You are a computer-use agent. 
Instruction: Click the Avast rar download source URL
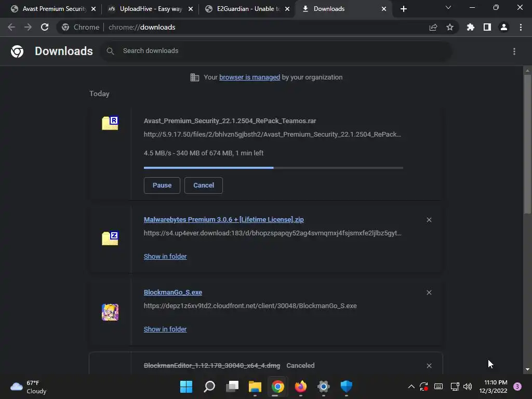point(272,135)
